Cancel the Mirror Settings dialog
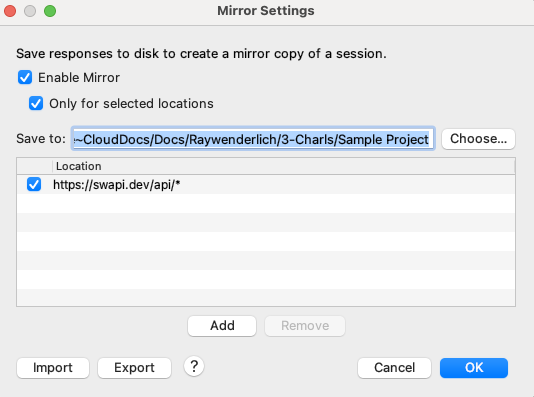 point(394,368)
